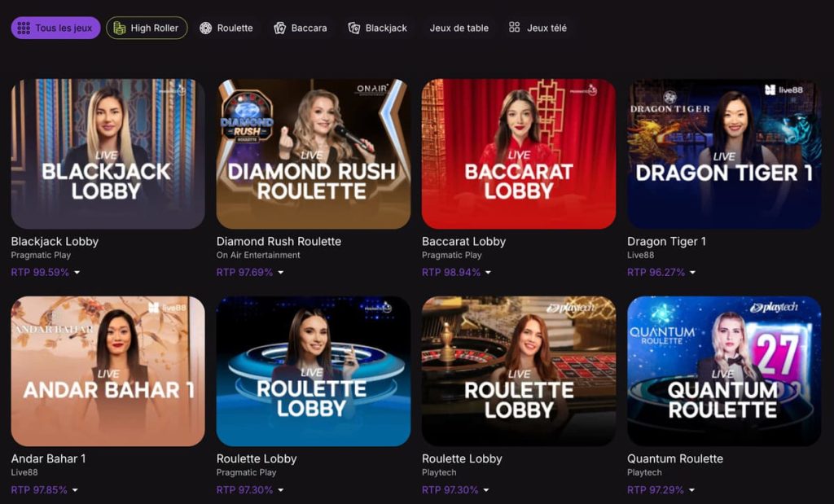The image size is (834, 504).
Task: Open the Baccarat Lobby game thumbnail
Action: (519, 154)
